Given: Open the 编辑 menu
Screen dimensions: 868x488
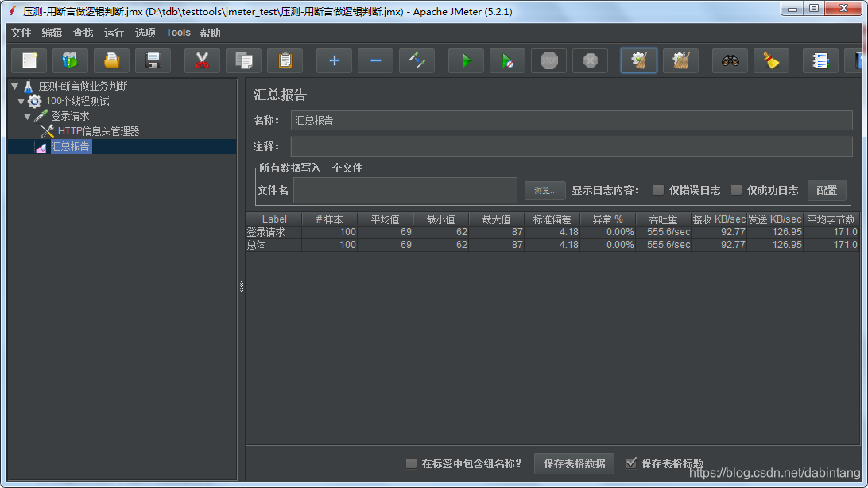Looking at the screenshot, I should tap(52, 33).
